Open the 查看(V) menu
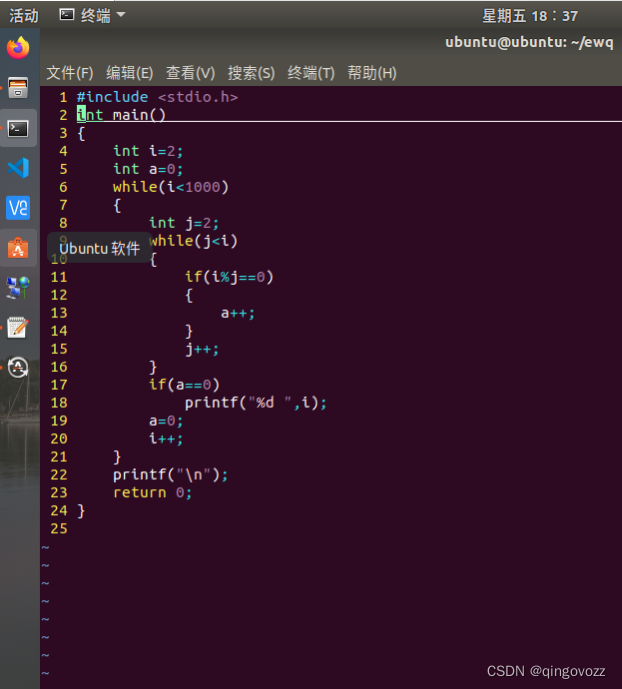The image size is (622, 689). point(190,73)
